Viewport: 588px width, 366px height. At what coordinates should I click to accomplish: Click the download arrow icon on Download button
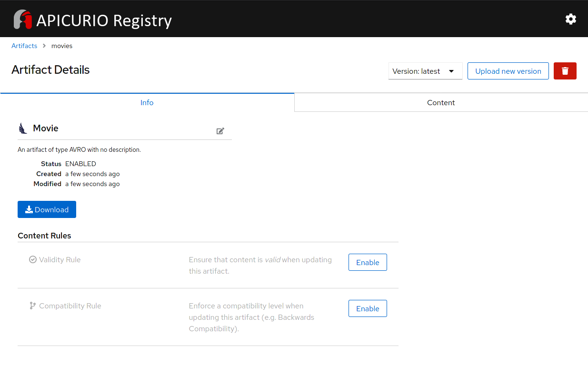click(x=29, y=209)
